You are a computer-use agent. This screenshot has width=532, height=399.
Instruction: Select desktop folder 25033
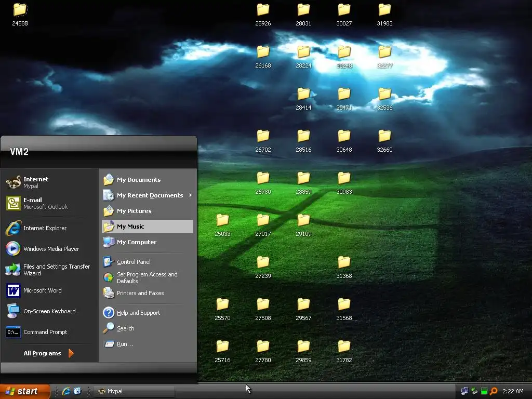pos(222,224)
